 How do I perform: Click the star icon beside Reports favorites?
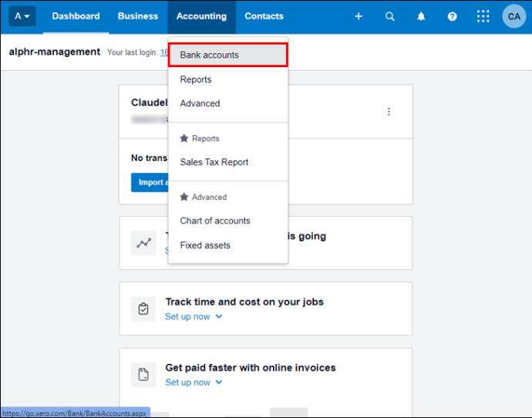coord(184,138)
